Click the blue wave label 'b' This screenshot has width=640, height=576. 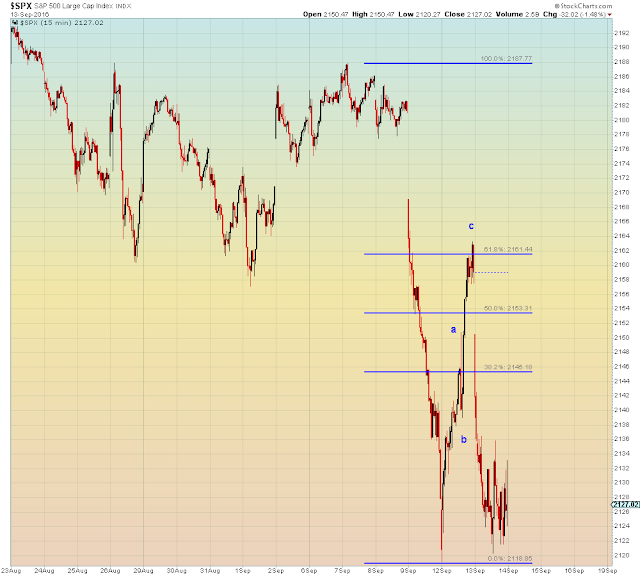click(x=464, y=439)
